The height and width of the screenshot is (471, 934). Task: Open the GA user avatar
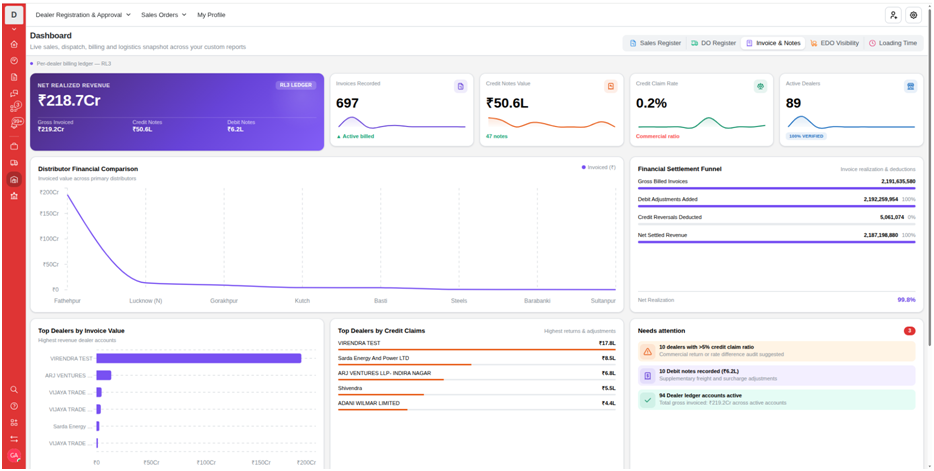pyautogui.click(x=14, y=455)
